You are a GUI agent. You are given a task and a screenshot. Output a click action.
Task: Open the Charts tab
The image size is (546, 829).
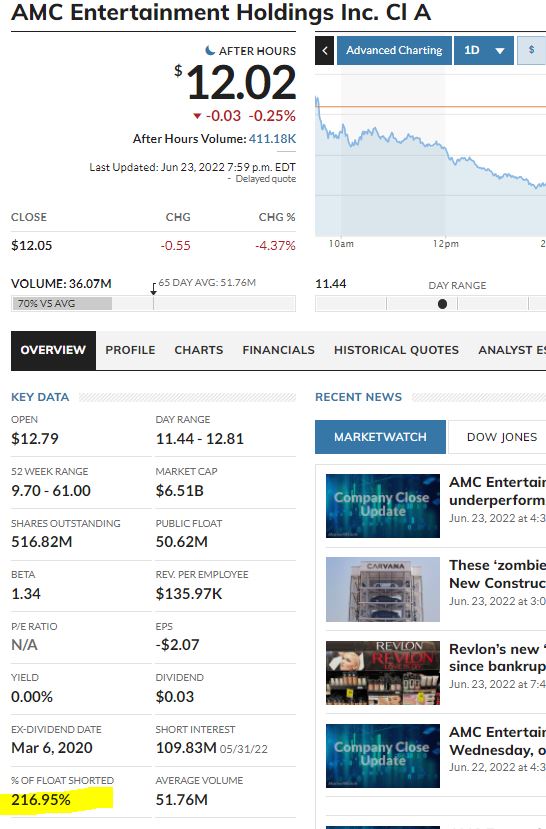click(199, 350)
